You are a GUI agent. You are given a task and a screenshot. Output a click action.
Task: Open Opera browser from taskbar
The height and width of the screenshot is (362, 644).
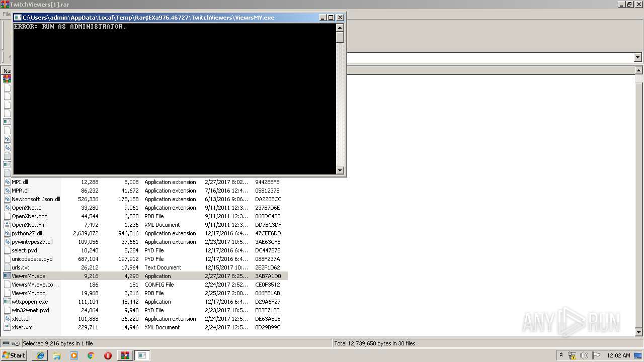tap(108, 355)
